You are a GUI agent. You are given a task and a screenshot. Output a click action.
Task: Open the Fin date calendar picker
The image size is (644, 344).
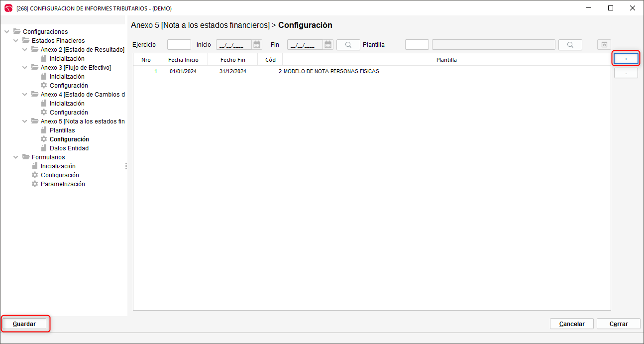(328, 45)
